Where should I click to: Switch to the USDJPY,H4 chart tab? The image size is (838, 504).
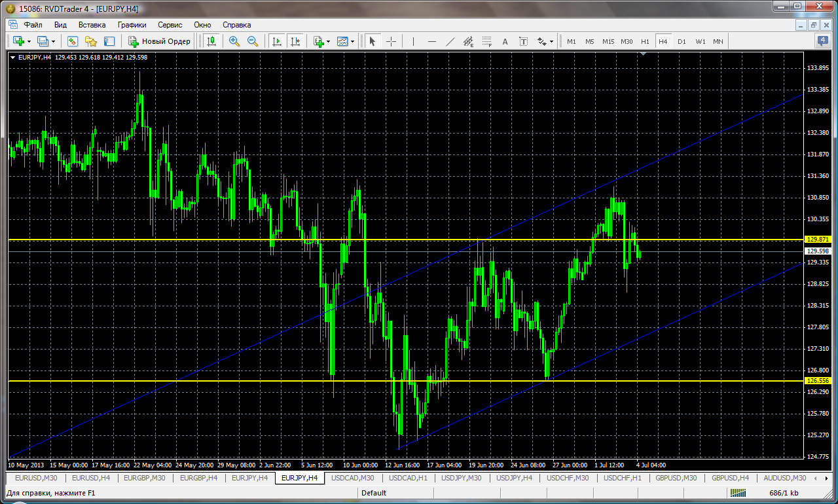[x=515, y=478]
